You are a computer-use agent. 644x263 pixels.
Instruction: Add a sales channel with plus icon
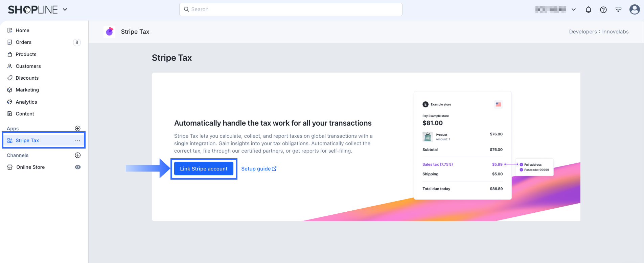[x=77, y=155]
